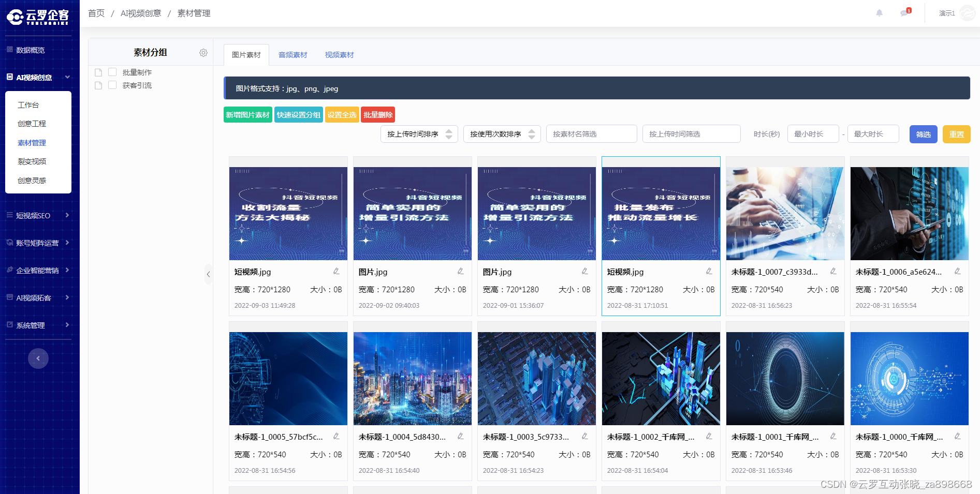Viewport: 980px width, 494px height.
Task: Check the 获客引流 group checkbox
Action: (112, 85)
